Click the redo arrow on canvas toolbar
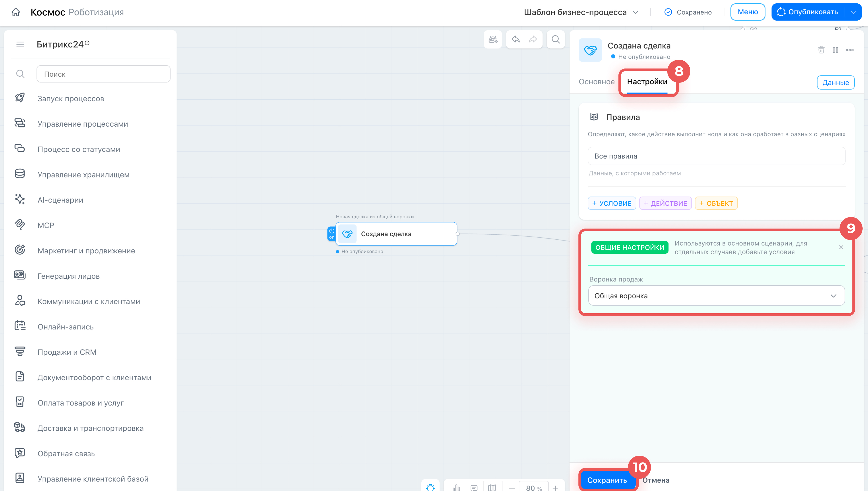 pyautogui.click(x=533, y=40)
